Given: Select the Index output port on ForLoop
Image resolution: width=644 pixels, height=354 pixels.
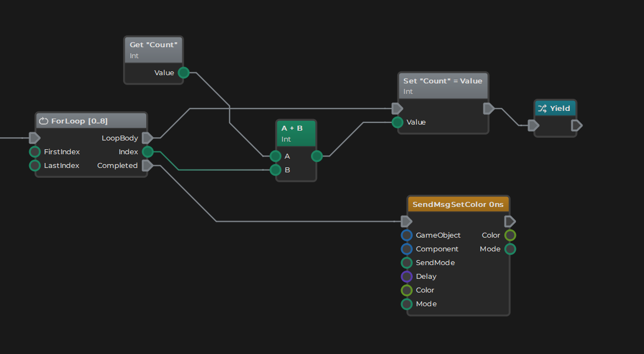Looking at the screenshot, I should point(148,152).
